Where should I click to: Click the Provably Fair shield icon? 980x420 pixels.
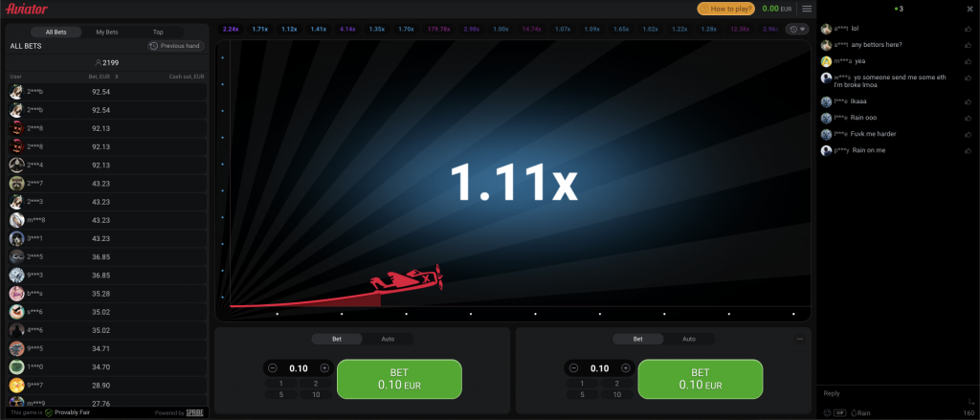[49, 412]
